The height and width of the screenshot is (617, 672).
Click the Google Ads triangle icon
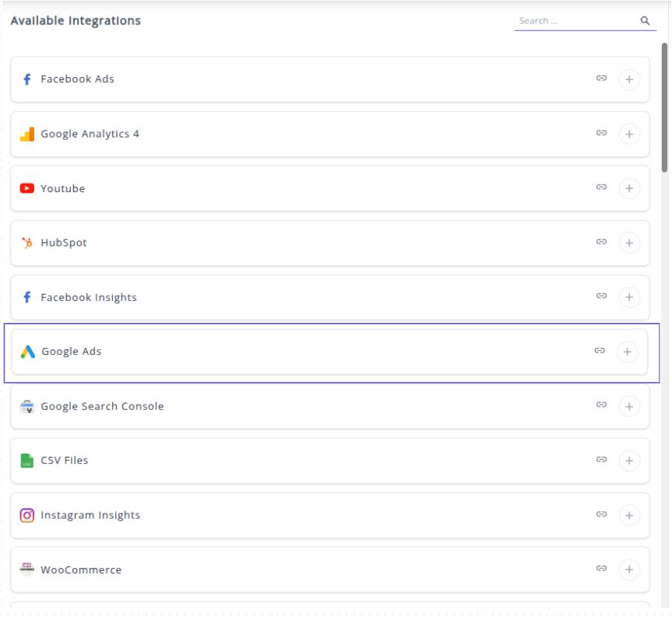point(27,351)
